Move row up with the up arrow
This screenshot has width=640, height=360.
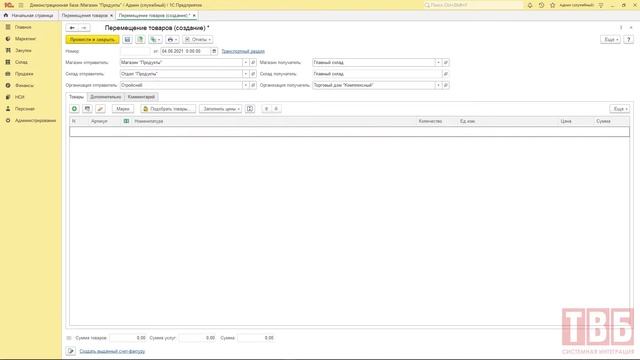coord(266,109)
